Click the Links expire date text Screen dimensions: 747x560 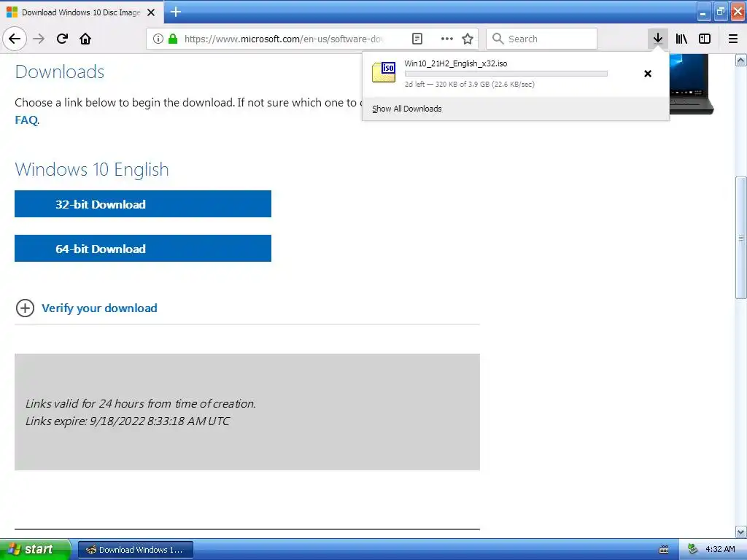128,421
